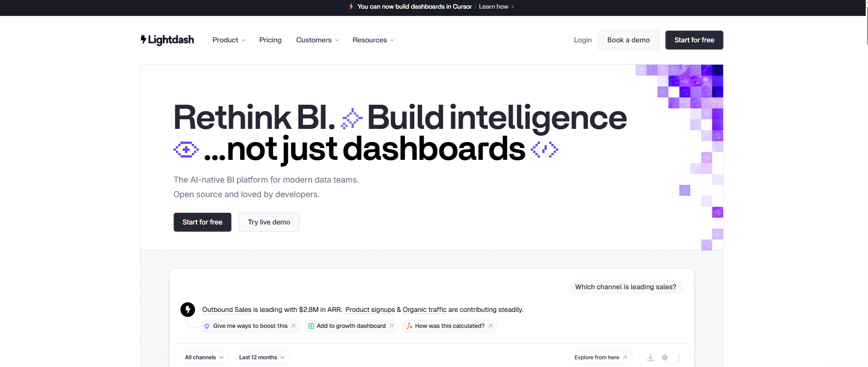Click the lightning bolt icon in announcement banner
868x367 pixels.
coord(351,6)
